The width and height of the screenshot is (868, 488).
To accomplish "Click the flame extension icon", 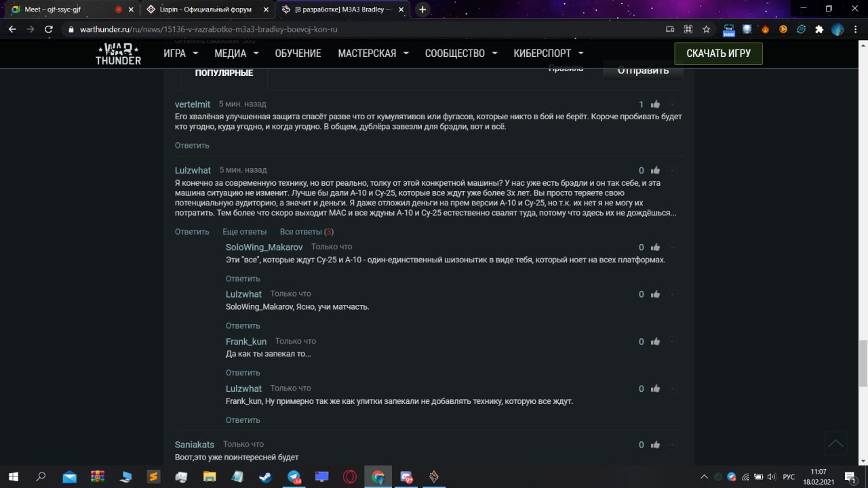I will pyautogui.click(x=765, y=29).
